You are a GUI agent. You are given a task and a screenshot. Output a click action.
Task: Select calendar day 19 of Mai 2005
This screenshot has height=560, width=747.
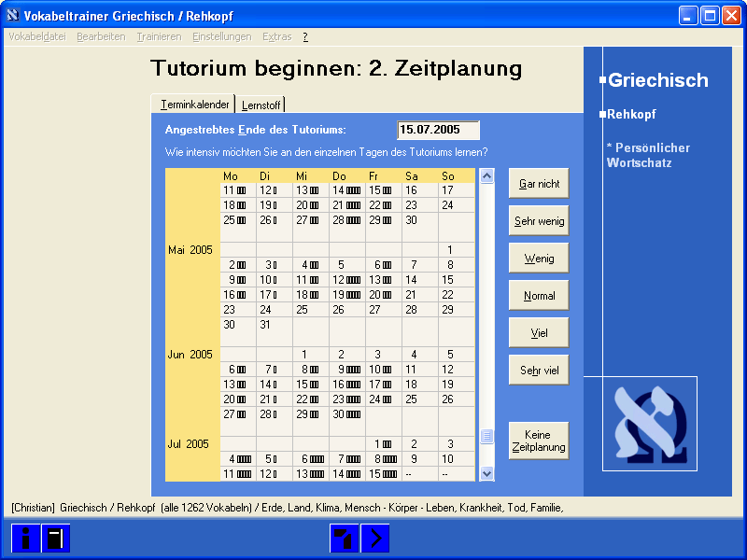tap(347, 295)
